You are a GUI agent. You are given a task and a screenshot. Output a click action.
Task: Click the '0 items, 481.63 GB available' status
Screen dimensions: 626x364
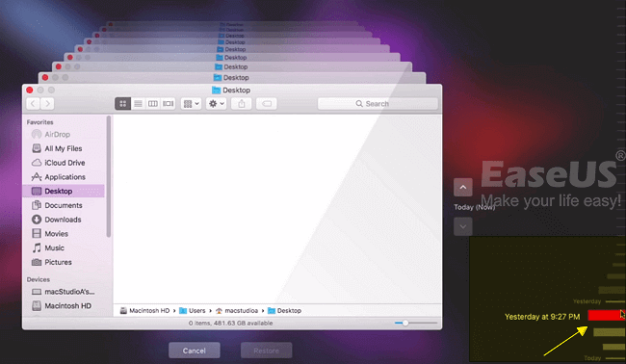click(231, 323)
